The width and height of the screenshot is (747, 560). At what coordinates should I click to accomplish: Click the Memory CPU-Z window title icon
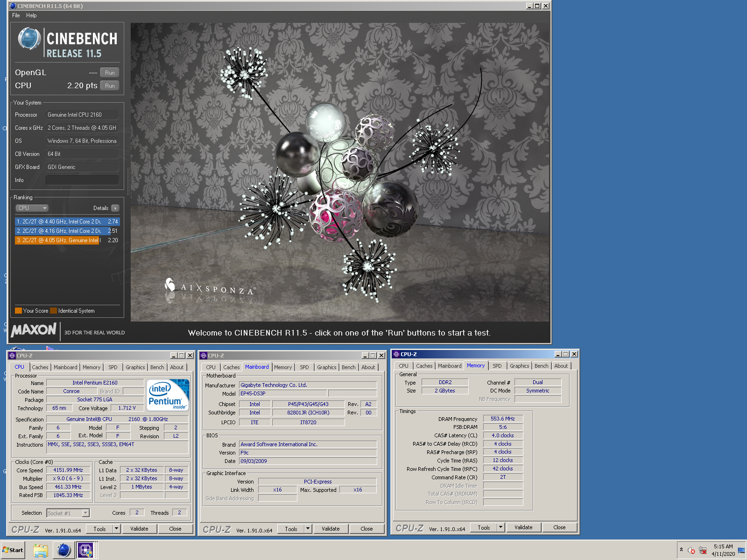click(x=396, y=354)
